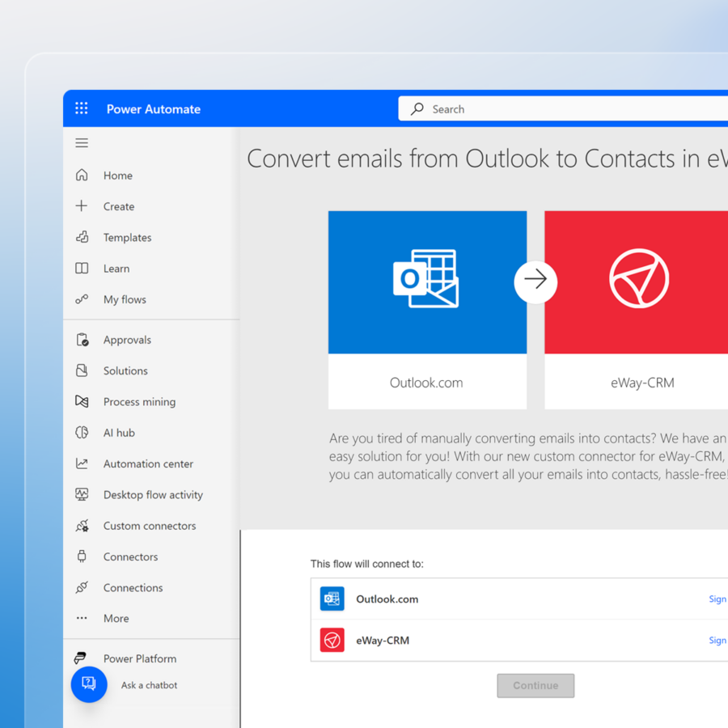728x728 pixels.
Task: Open the Solutions section
Action: point(126,370)
